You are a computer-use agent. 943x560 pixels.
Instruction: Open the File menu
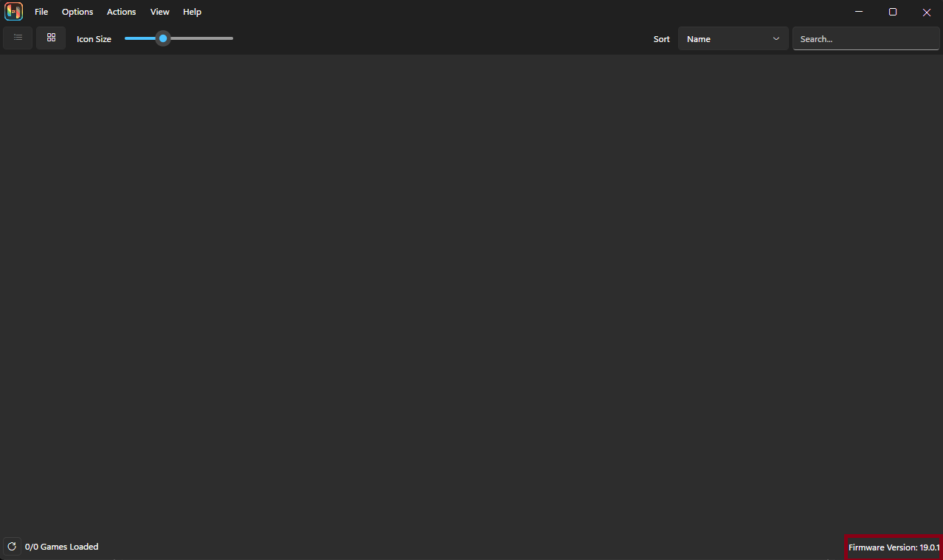tap(41, 12)
